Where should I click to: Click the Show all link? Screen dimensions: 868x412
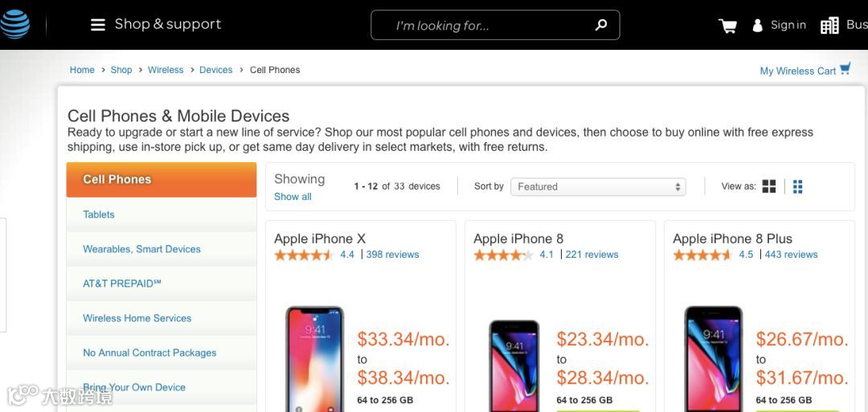pos(293,197)
